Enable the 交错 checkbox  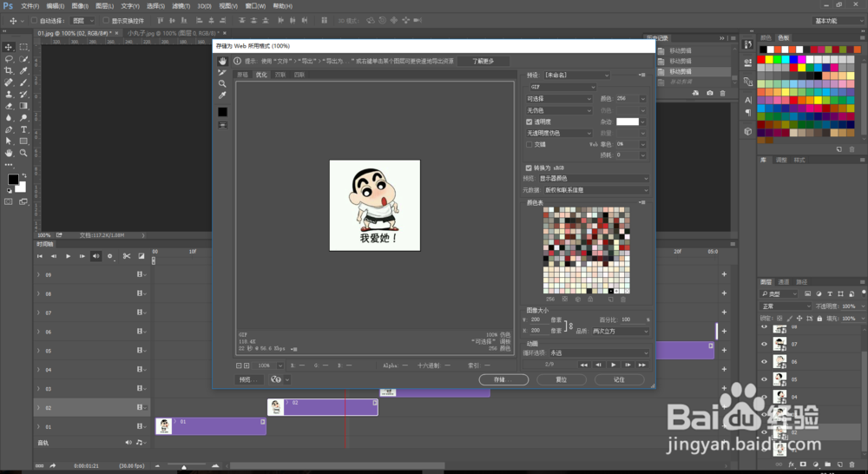(x=529, y=144)
